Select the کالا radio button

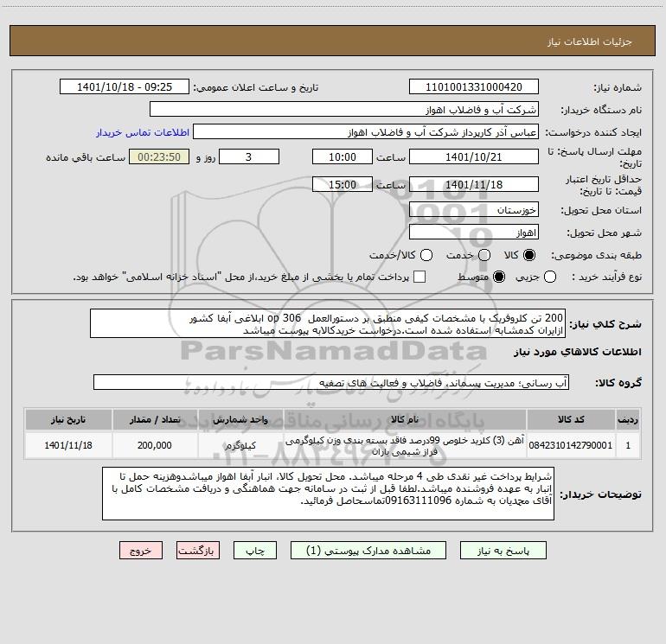pos(529,255)
